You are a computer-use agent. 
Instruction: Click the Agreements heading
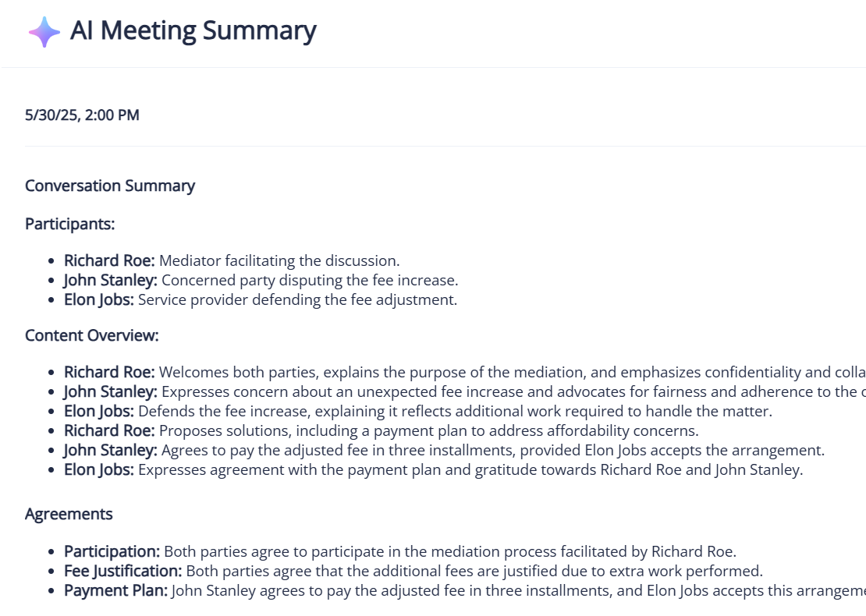click(x=69, y=514)
